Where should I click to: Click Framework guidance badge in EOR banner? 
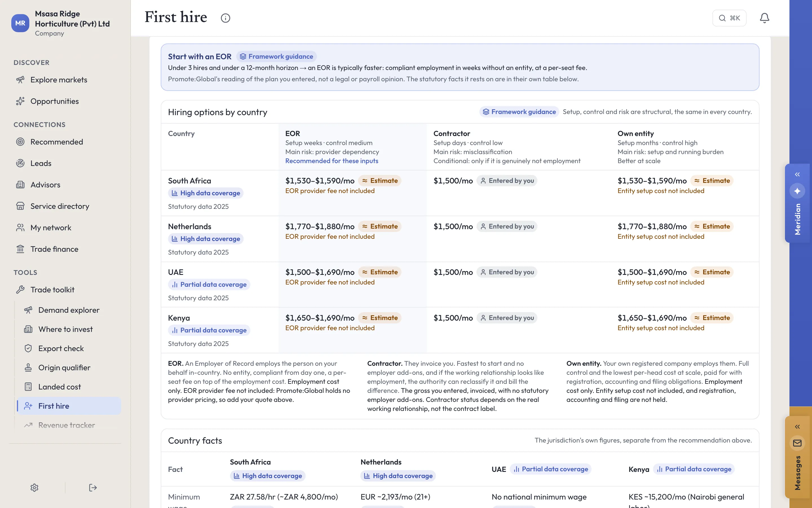tap(277, 56)
